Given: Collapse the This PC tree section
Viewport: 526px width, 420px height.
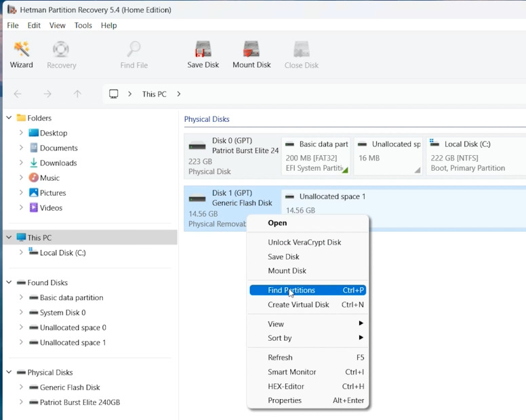Looking at the screenshot, I should [x=9, y=237].
